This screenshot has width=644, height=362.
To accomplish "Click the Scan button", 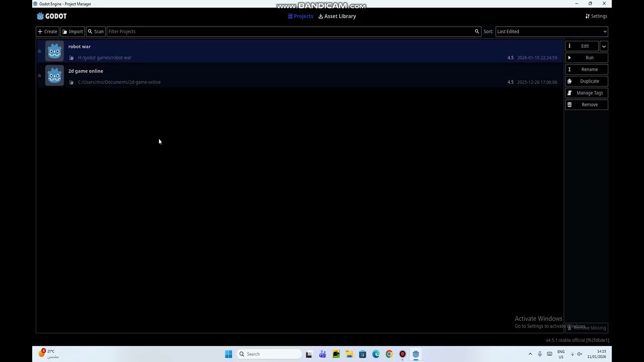I will coord(96,32).
